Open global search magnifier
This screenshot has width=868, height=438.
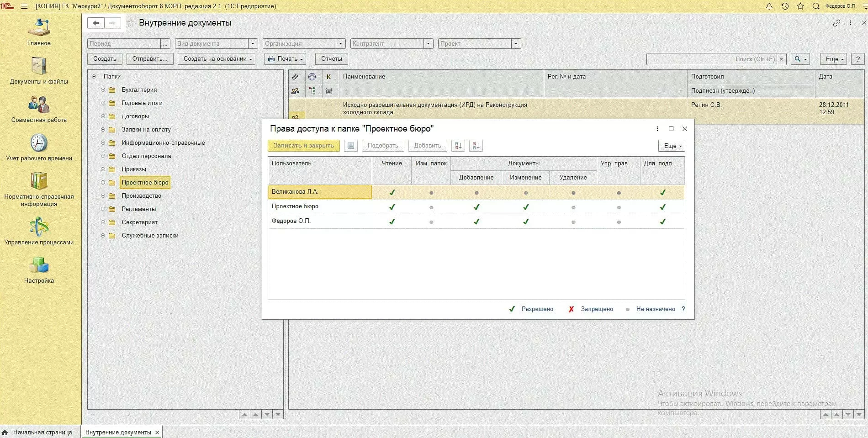(816, 6)
